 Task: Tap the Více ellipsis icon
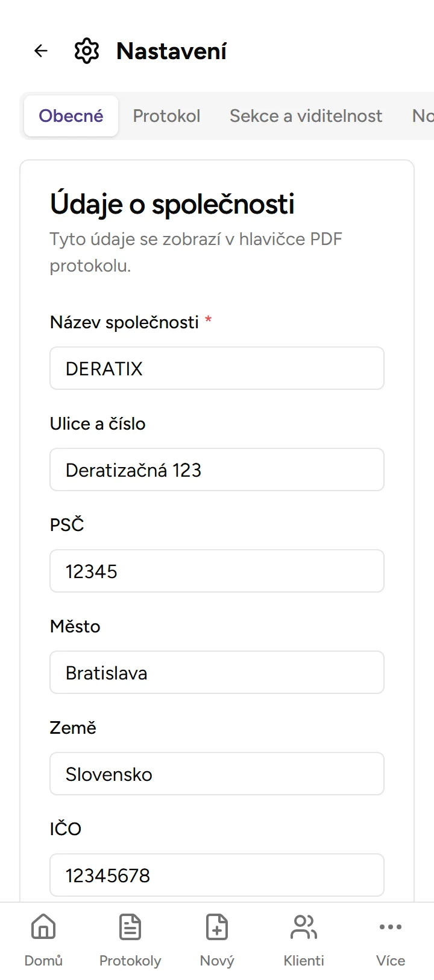[x=390, y=927]
